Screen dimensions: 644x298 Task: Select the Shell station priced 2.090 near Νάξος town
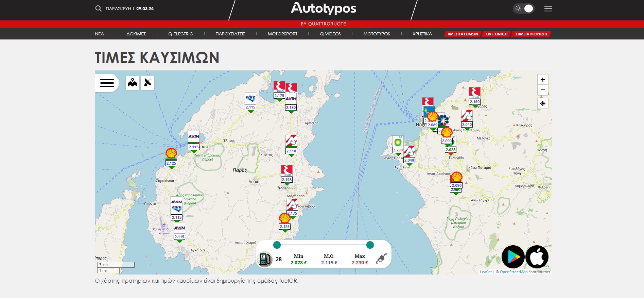click(x=447, y=135)
